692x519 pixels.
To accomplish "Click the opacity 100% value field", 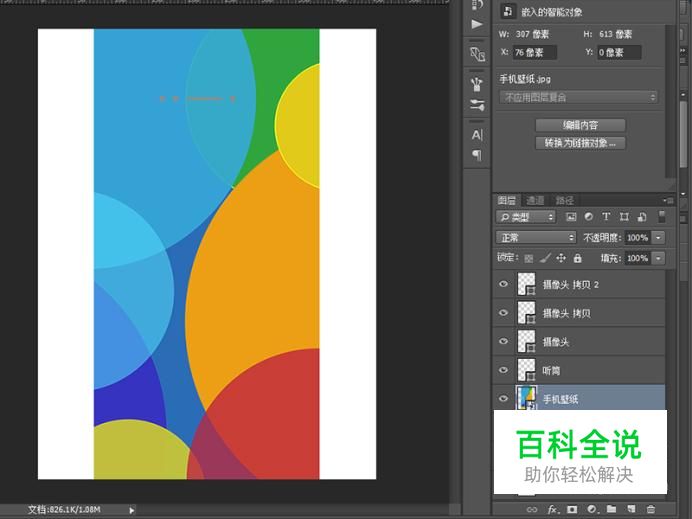I will [x=637, y=237].
